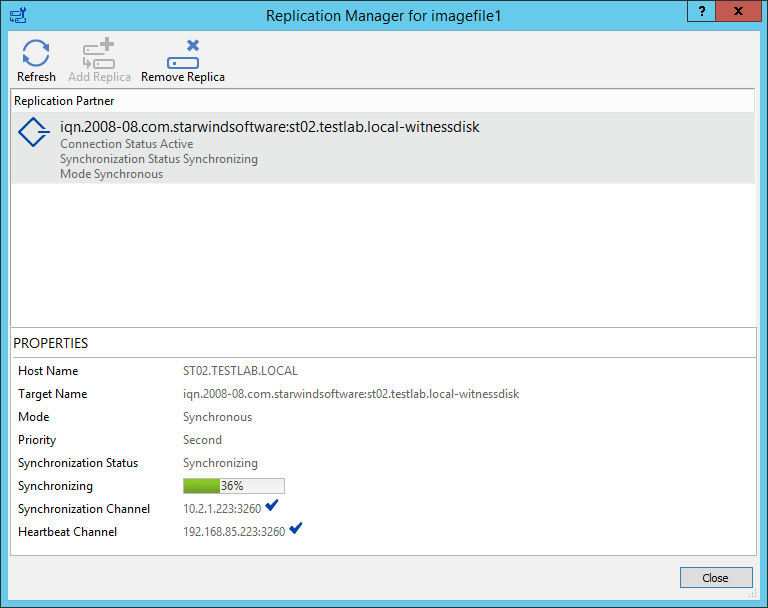The width and height of the screenshot is (768, 608).
Task: Click the Remove Replica icon
Action: [183, 54]
